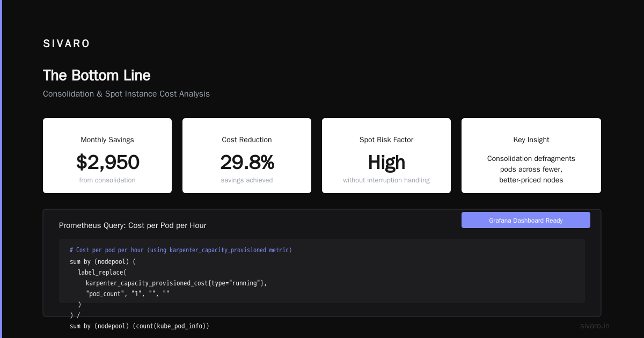Click the count(kube_pod_info) code line

(140, 326)
